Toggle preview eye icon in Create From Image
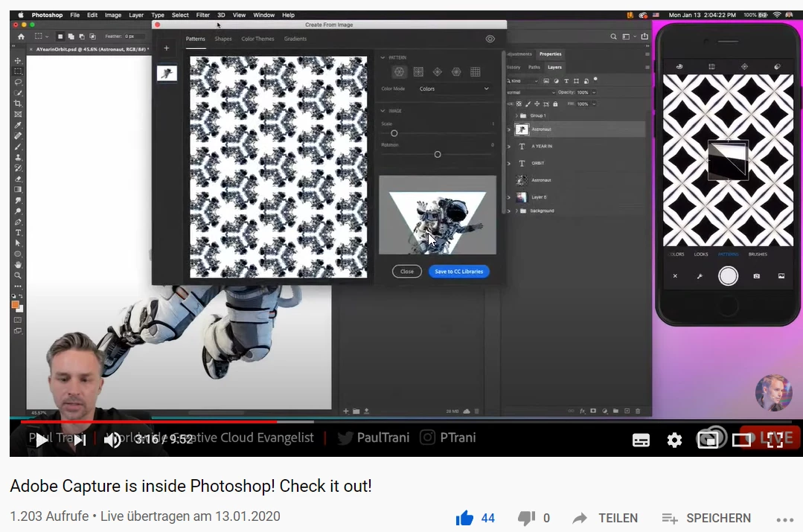The height and width of the screenshot is (532, 803). click(x=490, y=39)
